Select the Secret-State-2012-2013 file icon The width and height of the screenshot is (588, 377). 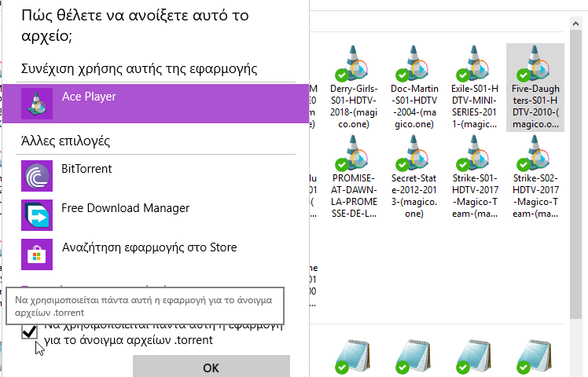tap(413, 153)
